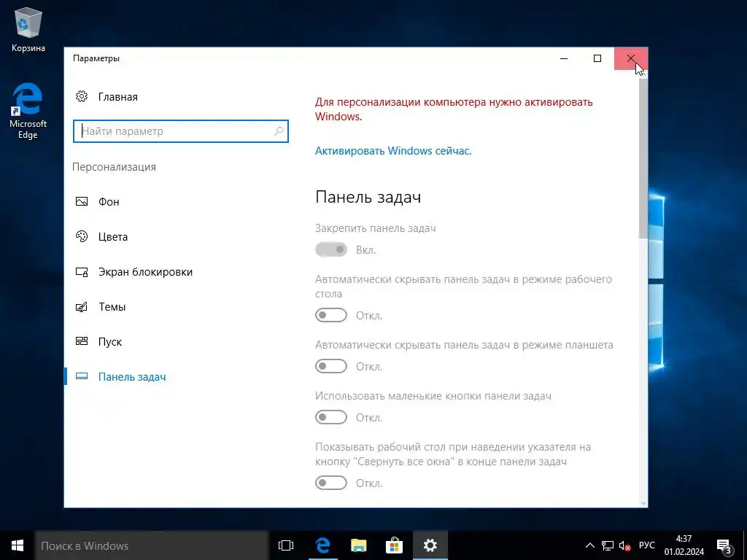The height and width of the screenshot is (560, 747).
Task: Maximize the Параметры window
Action: pos(597,58)
